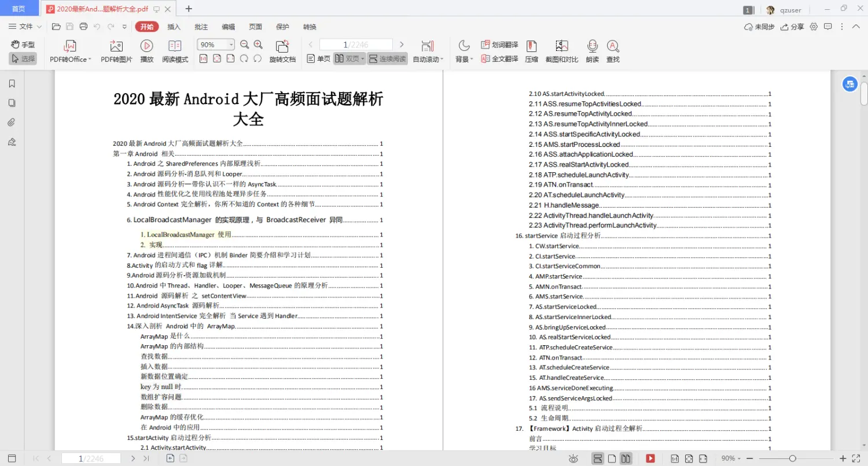This screenshot has width=868, height=466.
Task: Open find (查找) tool
Action: point(613,51)
